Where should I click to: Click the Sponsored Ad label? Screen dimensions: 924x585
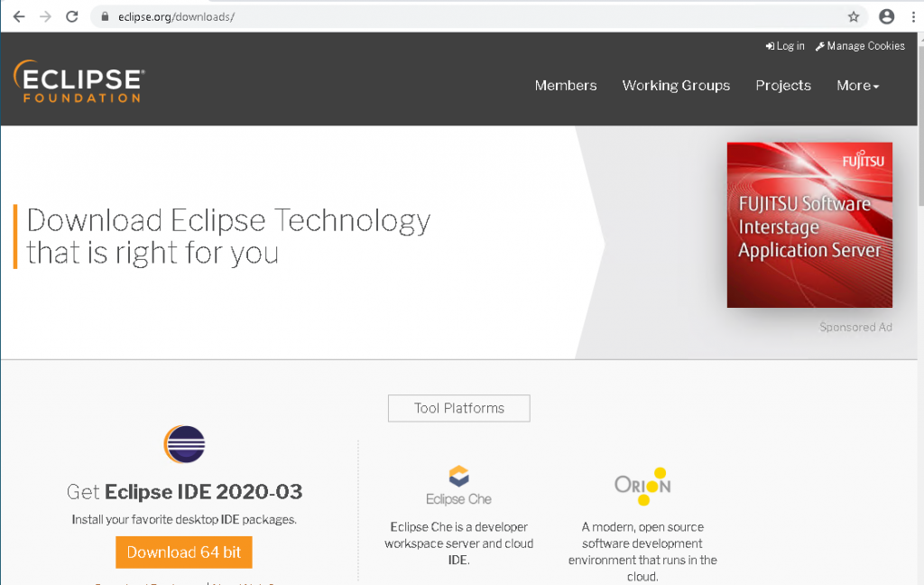[855, 328]
